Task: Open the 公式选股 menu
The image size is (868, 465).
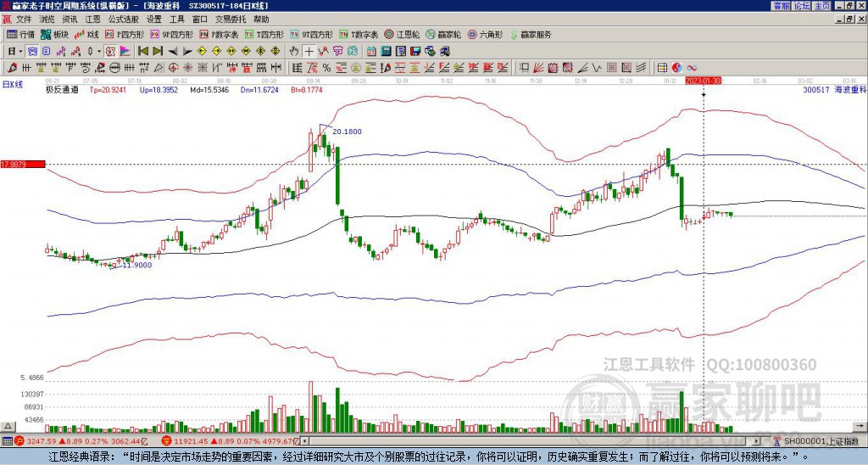Action: point(123,19)
